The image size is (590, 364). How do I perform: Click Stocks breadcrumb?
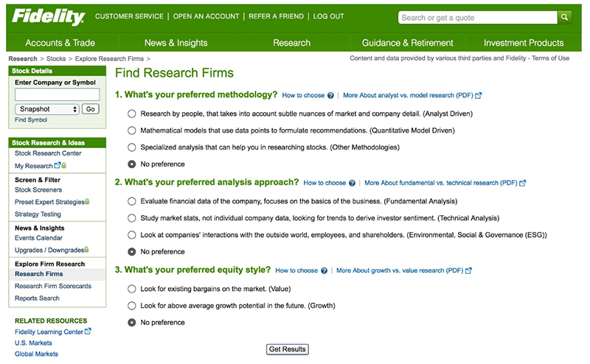point(56,59)
